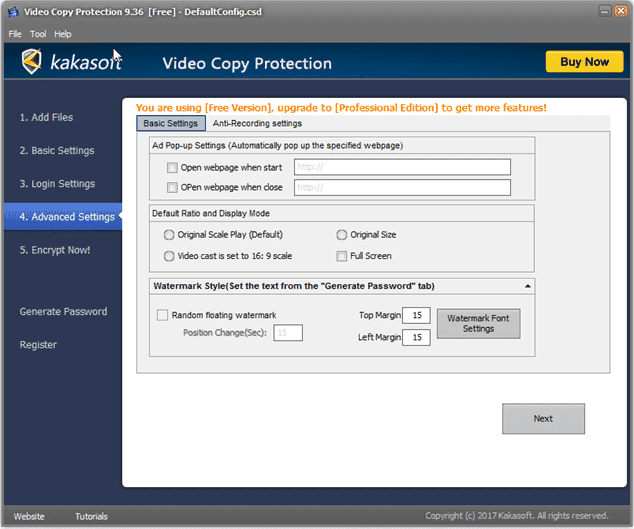Toggle Open webpage when close checkbox
Image resolution: width=634 pixels, height=529 pixels.
(172, 188)
